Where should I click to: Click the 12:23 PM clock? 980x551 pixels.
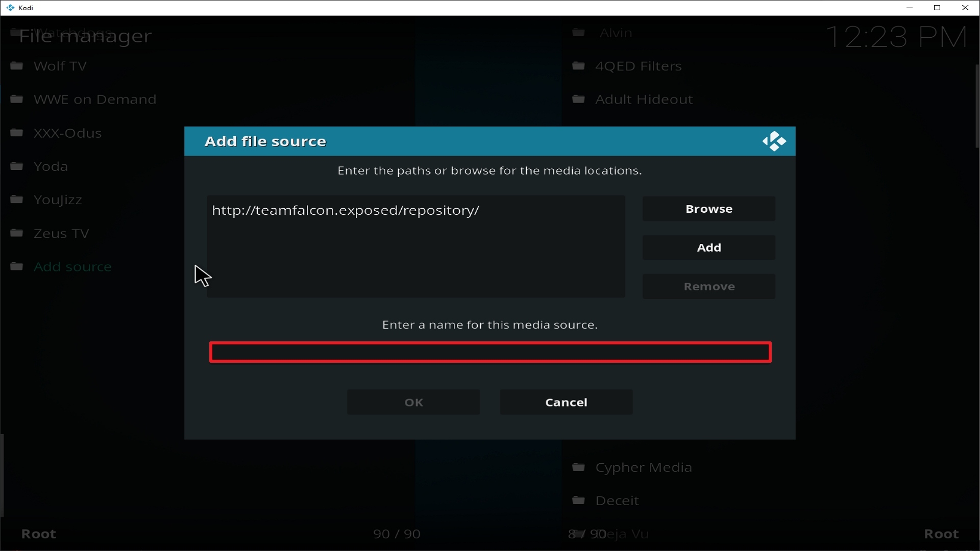(896, 37)
